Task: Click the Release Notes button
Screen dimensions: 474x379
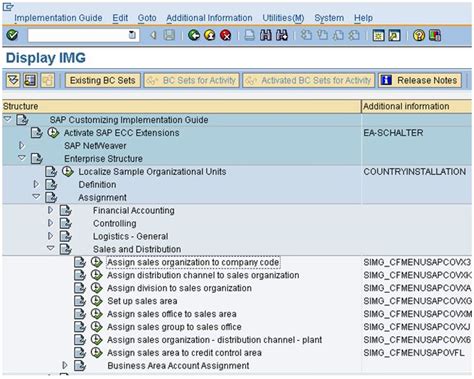Action: coord(420,80)
